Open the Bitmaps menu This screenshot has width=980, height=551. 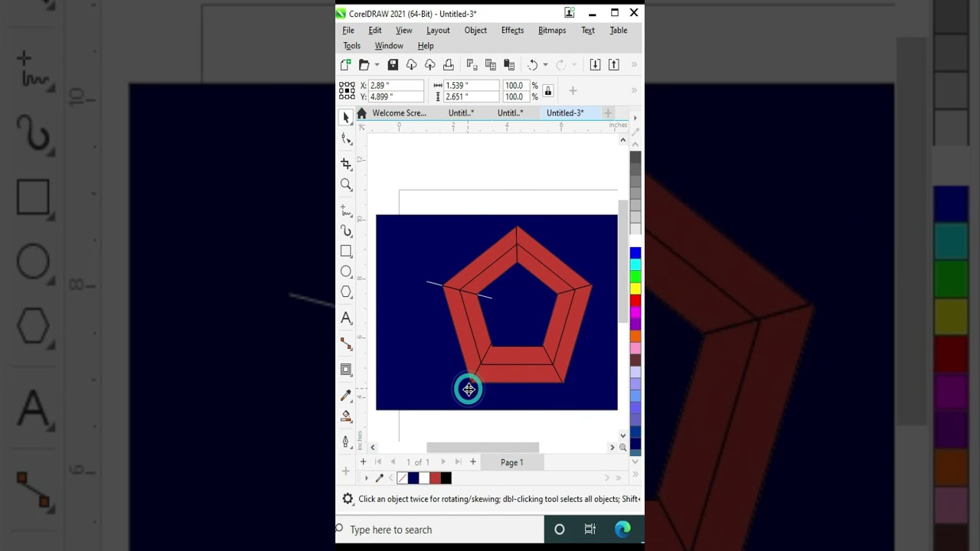point(552,31)
